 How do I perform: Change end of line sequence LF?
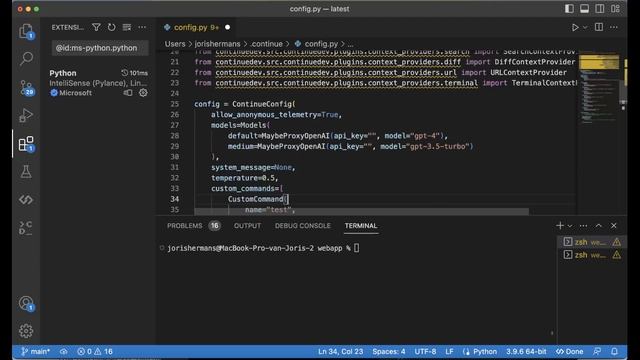(449, 351)
